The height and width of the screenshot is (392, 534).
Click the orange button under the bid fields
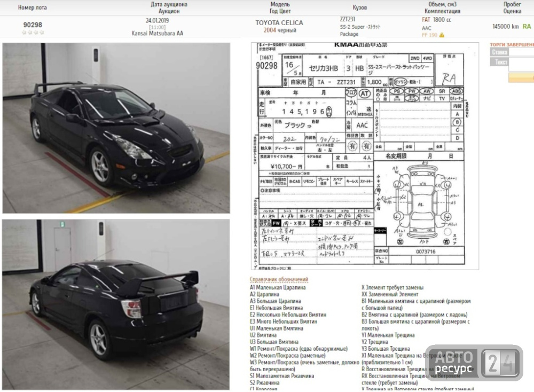[521, 77]
